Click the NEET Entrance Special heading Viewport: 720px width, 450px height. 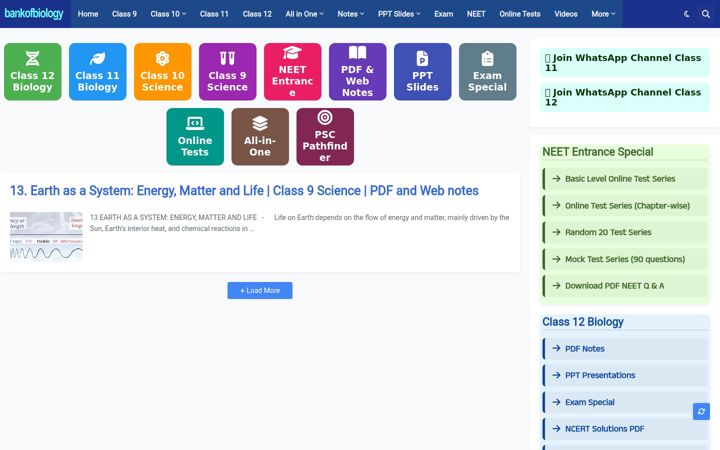(x=597, y=152)
